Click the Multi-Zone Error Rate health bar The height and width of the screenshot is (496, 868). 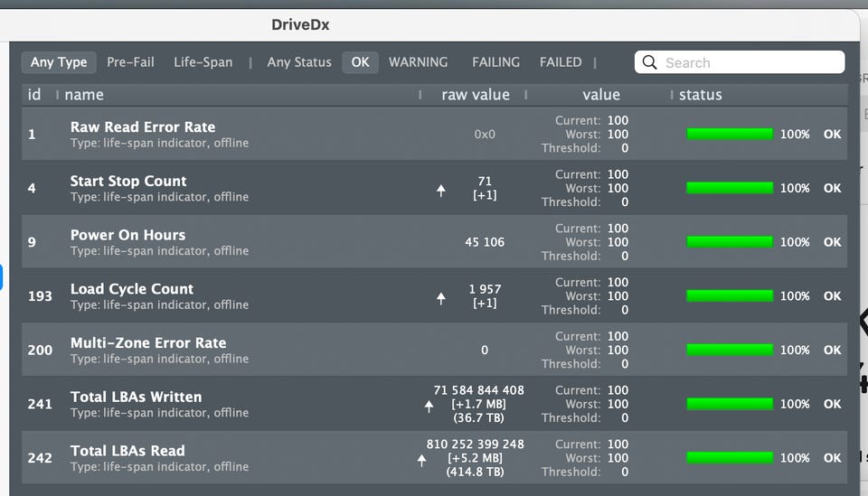click(730, 350)
